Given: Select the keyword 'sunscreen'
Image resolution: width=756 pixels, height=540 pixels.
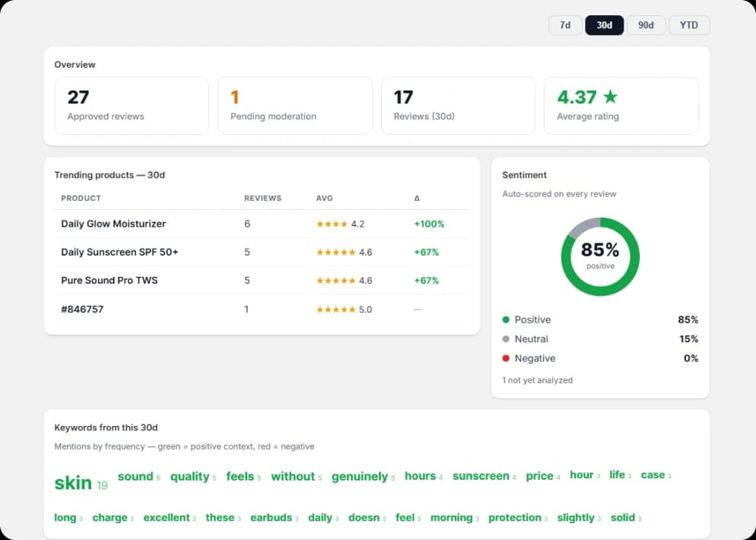Looking at the screenshot, I should coord(481,476).
